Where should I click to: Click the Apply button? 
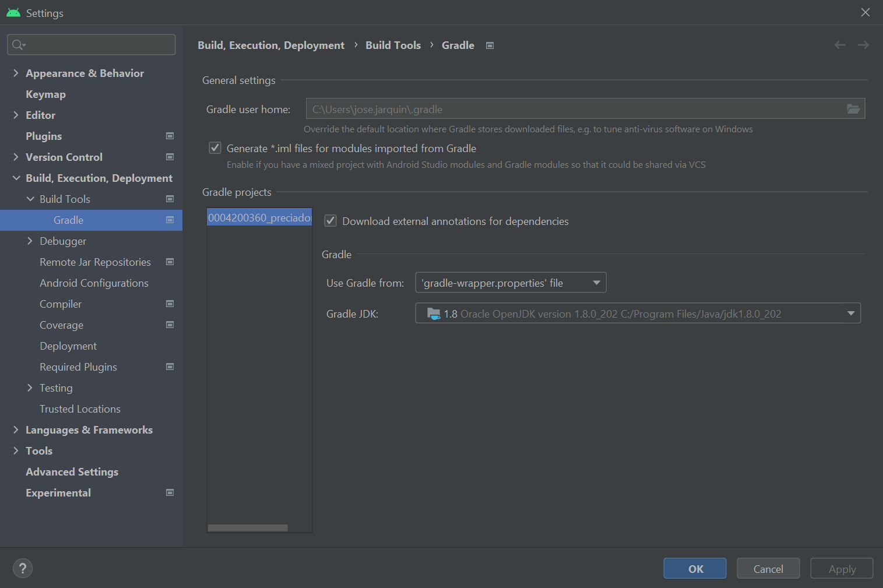coord(842,568)
